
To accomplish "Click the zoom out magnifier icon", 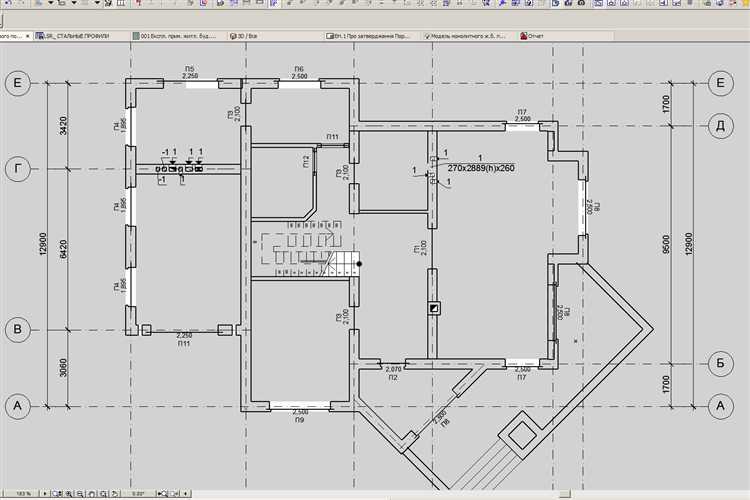I will click(x=80, y=493).
